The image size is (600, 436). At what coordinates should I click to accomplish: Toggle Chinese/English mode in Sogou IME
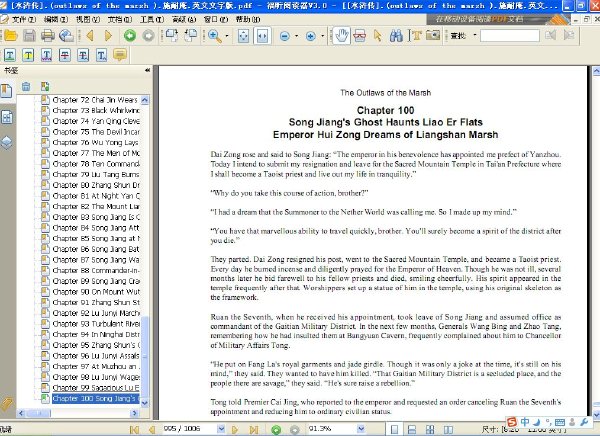525,422
